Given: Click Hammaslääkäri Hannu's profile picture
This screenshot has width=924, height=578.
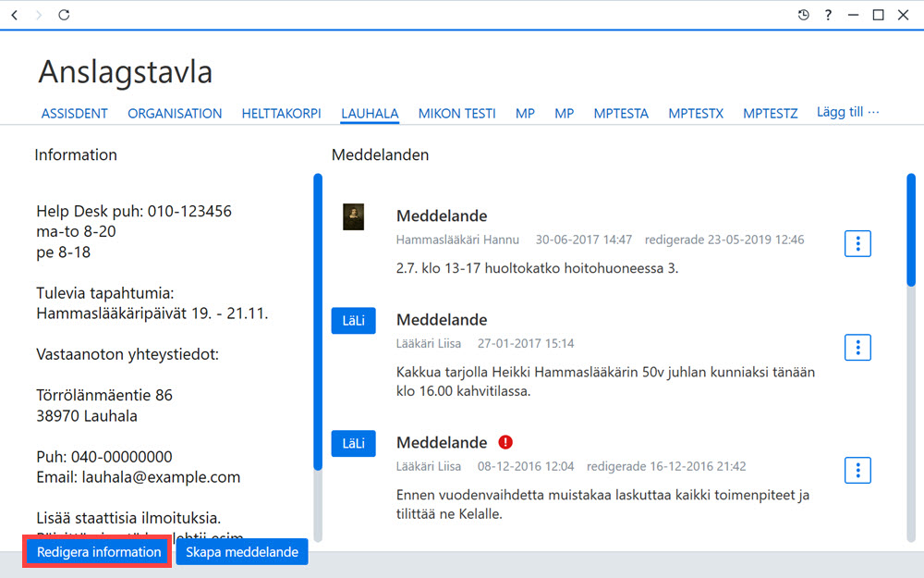Looking at the screenshot, I should coord(353,217).
